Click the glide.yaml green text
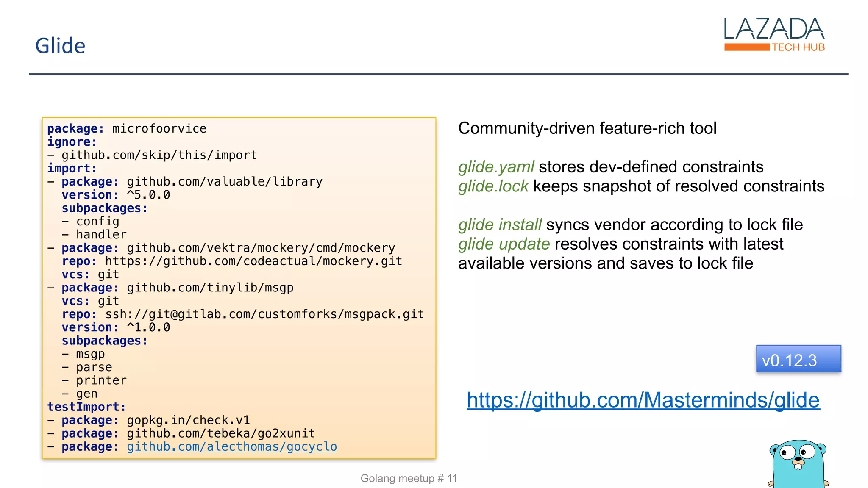The height and width of the screenshot is (488, 868). (x=496, y=167)
